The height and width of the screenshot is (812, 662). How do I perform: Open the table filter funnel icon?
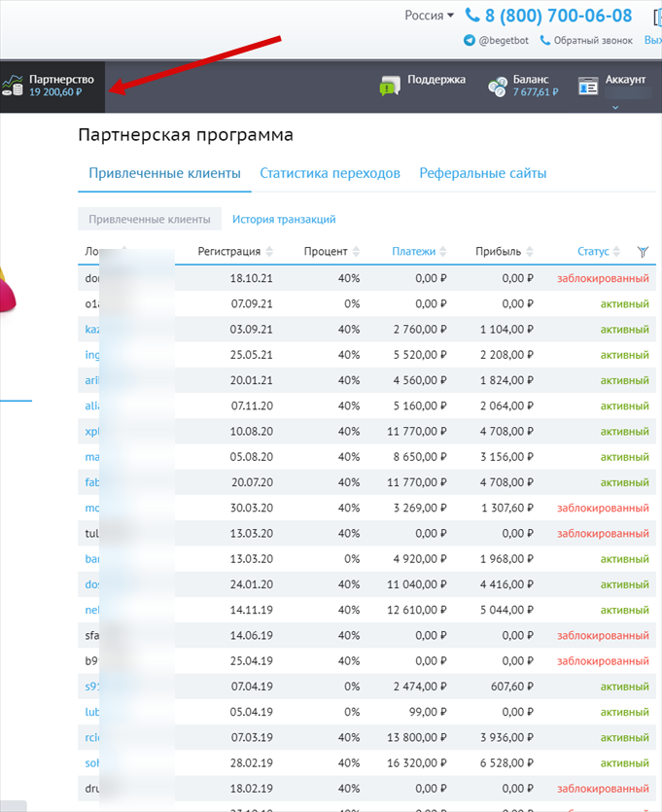643,252
